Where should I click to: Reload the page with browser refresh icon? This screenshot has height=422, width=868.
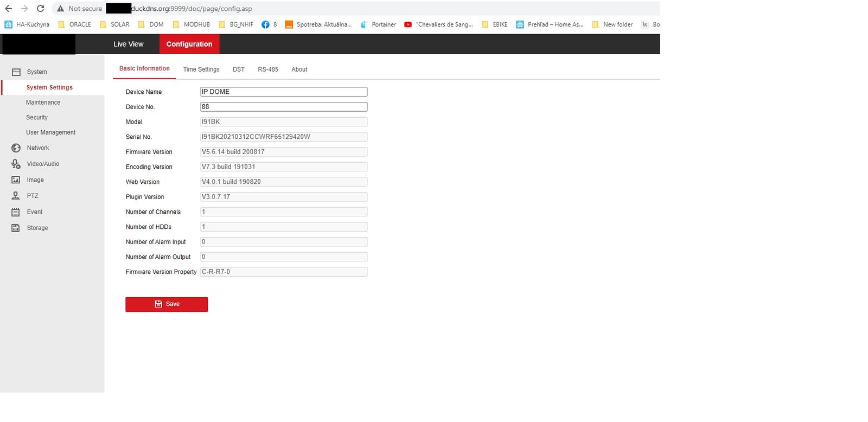click(40, 9)
